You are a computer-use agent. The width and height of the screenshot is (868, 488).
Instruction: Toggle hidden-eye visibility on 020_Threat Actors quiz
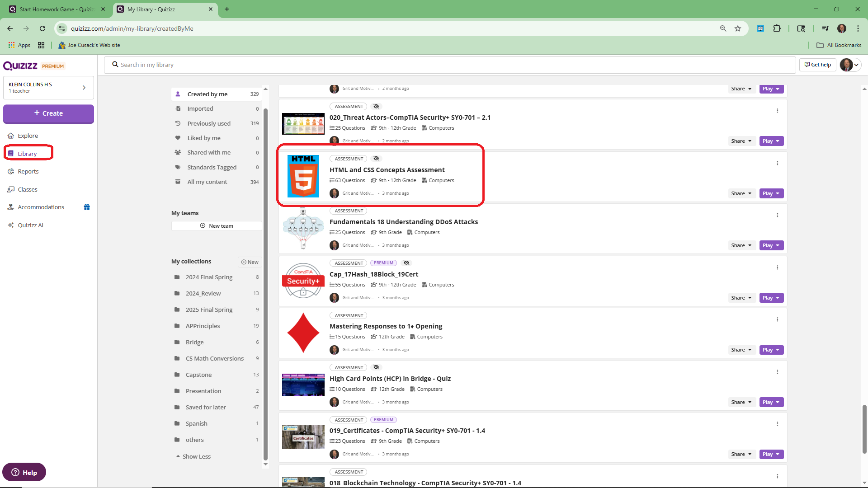pos(376,106)
